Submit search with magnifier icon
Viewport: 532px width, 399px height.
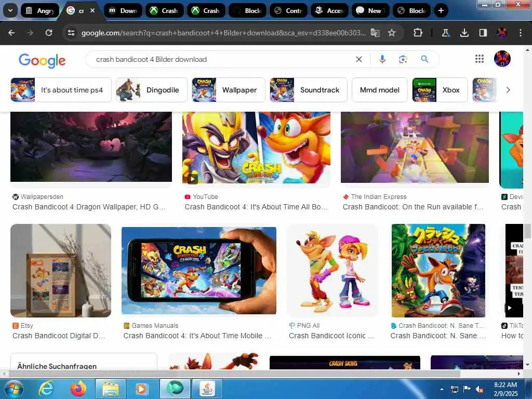point(424,59)
